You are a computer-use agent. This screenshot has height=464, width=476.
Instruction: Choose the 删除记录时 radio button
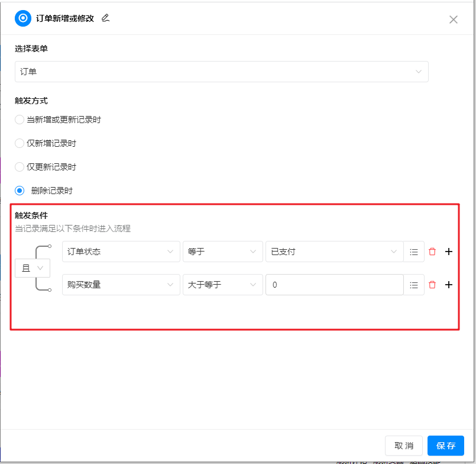click(x=20, y=191)
